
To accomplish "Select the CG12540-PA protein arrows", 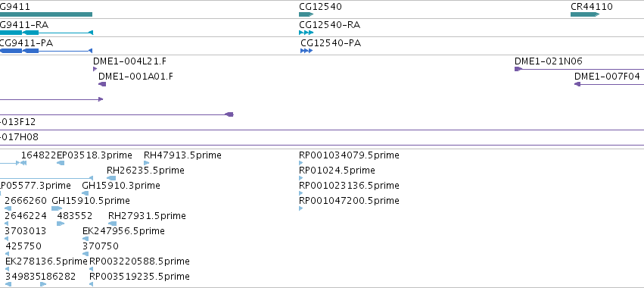I will 306,51.
